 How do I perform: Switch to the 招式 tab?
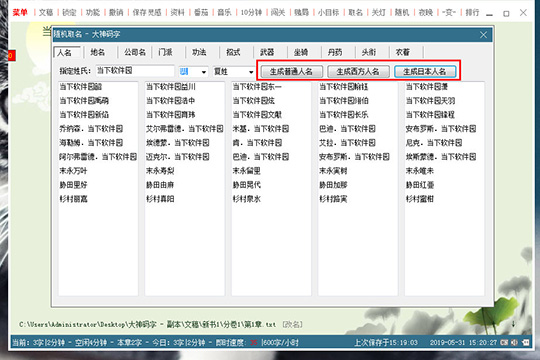tap(233, 52)
